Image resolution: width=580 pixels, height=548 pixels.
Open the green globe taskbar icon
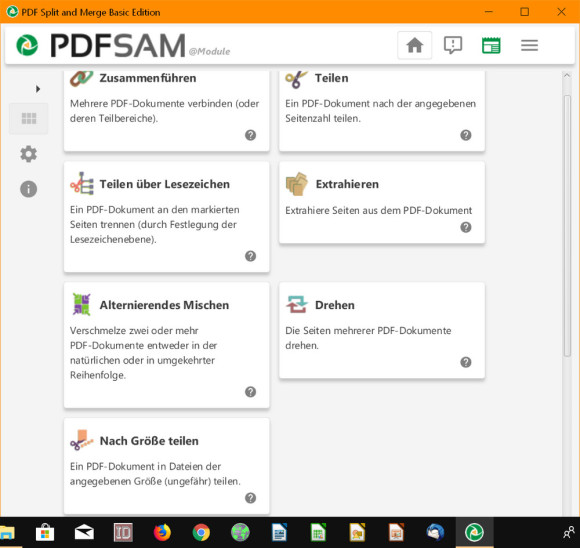240,533
